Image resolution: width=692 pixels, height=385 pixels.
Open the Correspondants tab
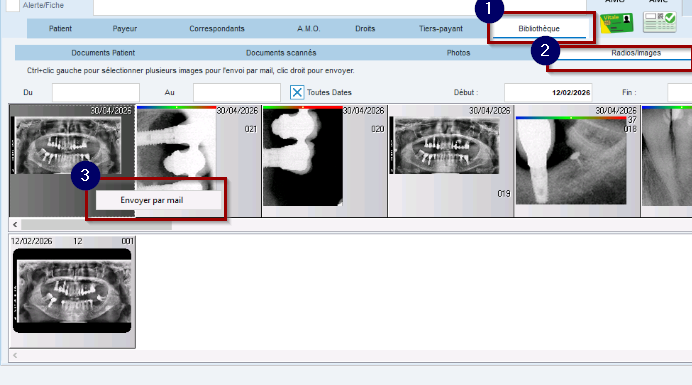217,29
